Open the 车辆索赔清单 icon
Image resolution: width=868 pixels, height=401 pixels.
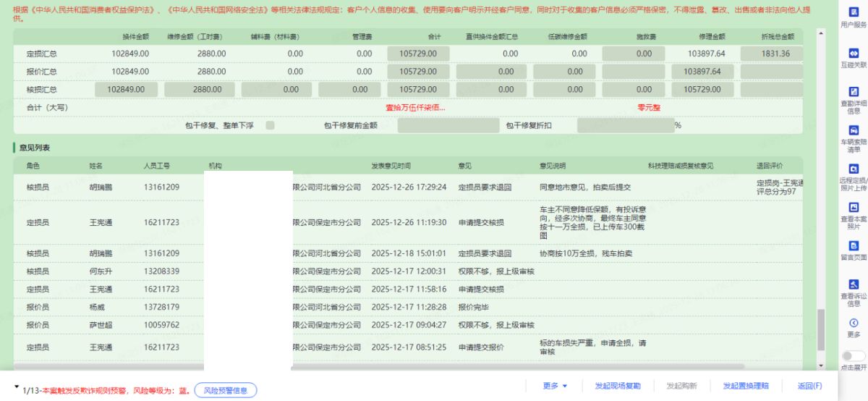[854, 130]
